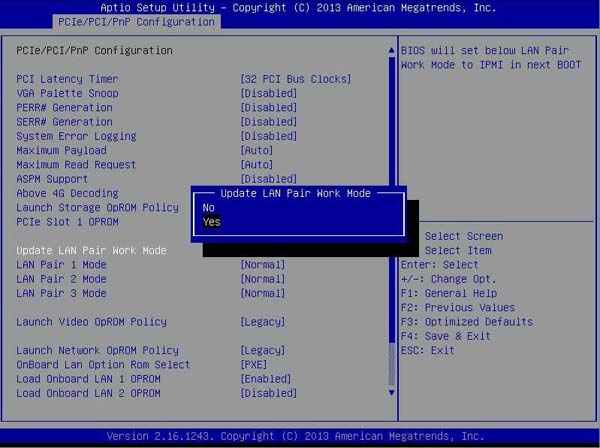Select Launch Video OpROM Policy label
Image resolution: width=600 pixels, height=448 pixels.
[91, 322]
